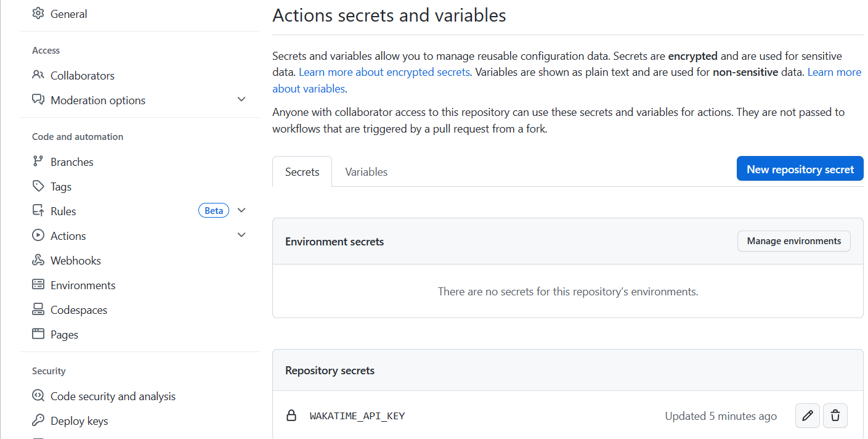The height and width of the screenshot is (439, 868).
Task: Click the Environments server icon
Action: 38,285
